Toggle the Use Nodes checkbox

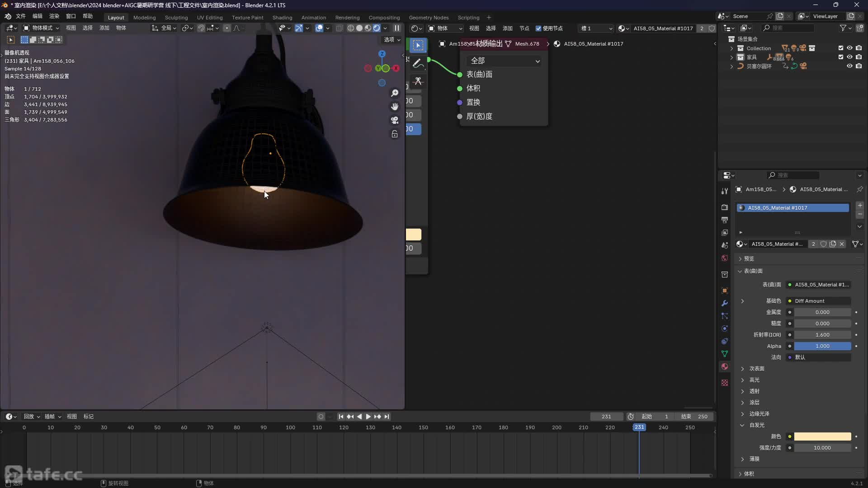point(538,28)
